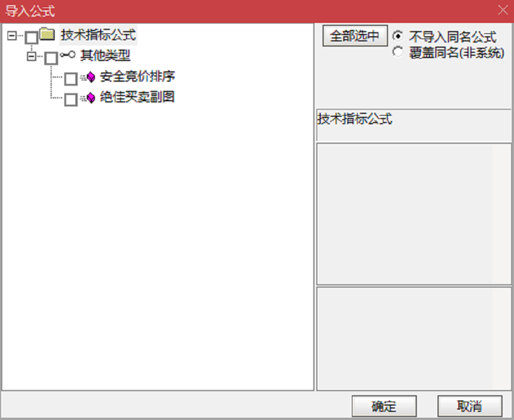This screenshot has width=514, height=420.
Task: Tick the checkbox for 绝佳买卖副图
Action: (71, 100)
